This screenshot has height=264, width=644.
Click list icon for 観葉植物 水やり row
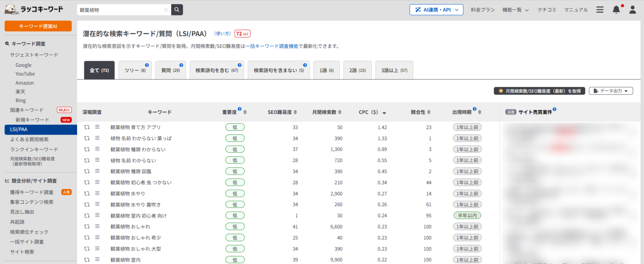pos(97,193)
